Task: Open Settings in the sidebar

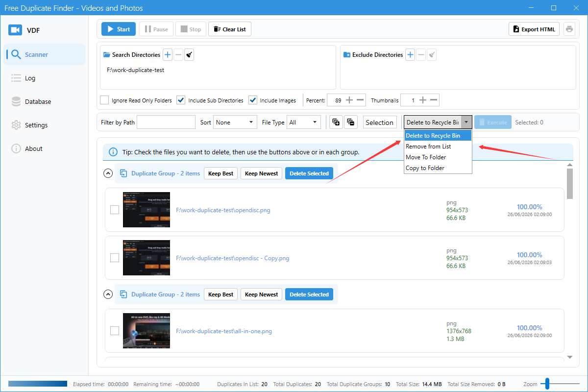Action: tap(45, 125)
